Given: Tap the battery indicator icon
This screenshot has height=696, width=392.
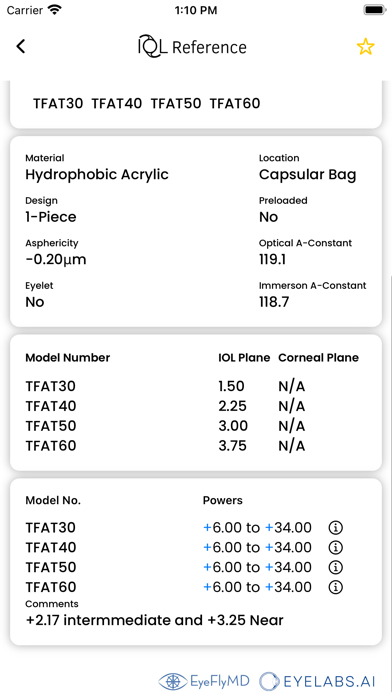Looking at the screenshot, I should click(x=375, y=10).
